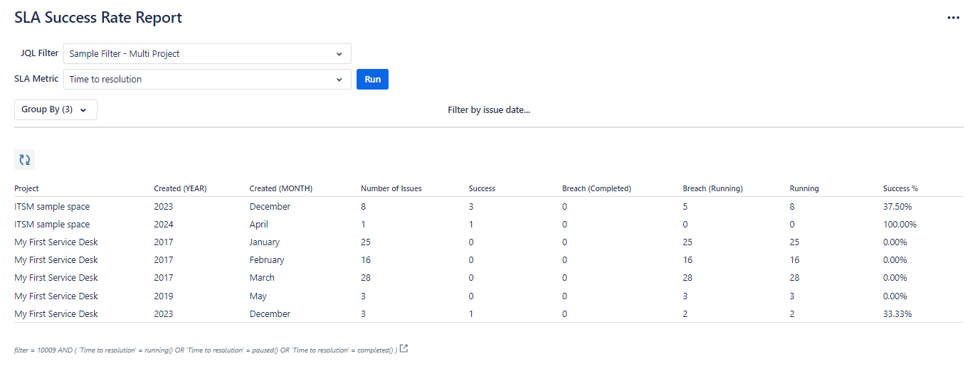Click Breach (Running) value 25 for January
Screen dimensions: 980x376
tap(688, 242)
